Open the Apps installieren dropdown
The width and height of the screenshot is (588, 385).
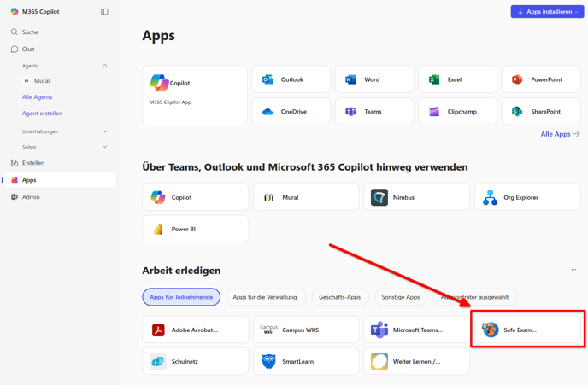coord(547,12)
